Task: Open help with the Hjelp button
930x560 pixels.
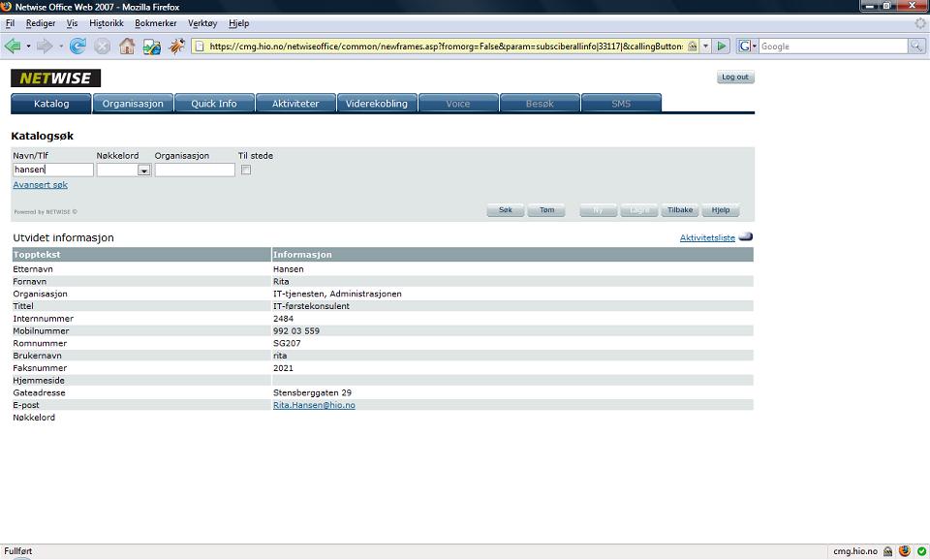Action: coord(721,210)
